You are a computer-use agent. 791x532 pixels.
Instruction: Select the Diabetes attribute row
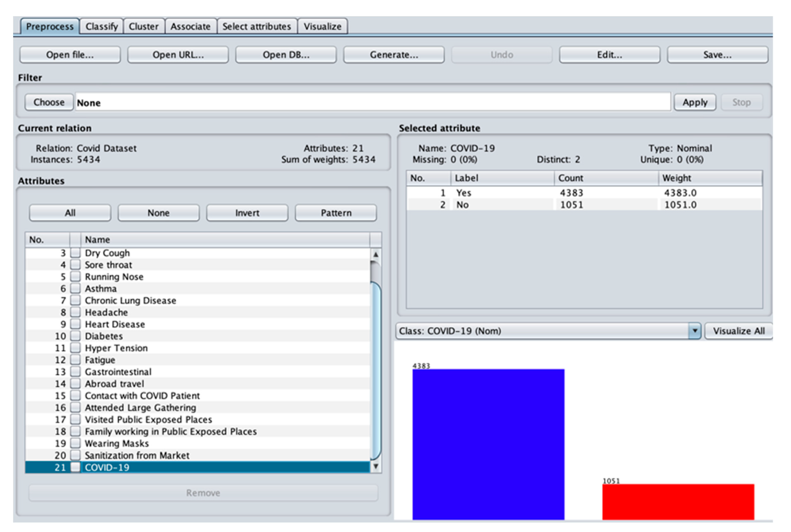(x=104, y=336)
